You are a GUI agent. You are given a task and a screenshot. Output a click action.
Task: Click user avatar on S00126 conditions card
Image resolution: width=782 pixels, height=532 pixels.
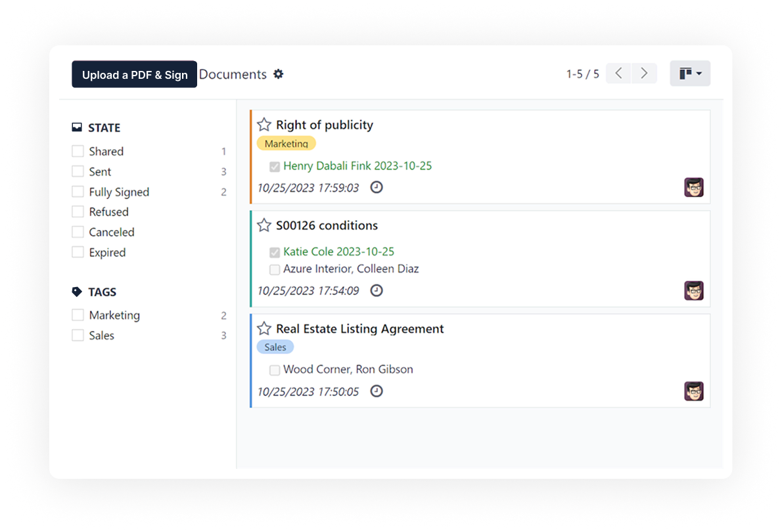tap(694, 291)
